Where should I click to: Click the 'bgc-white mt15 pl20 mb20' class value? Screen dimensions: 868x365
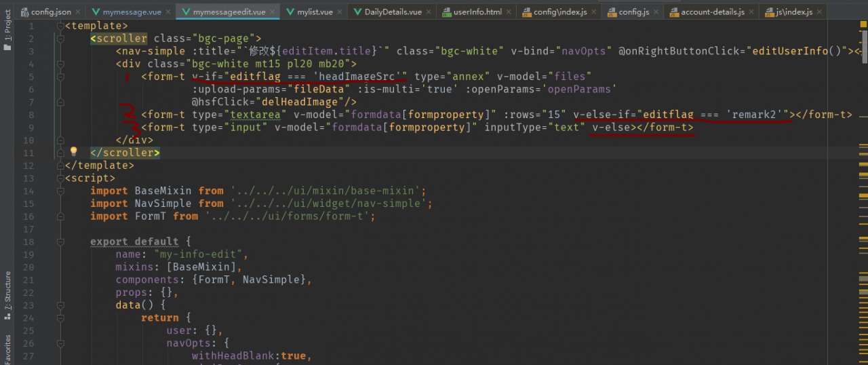(268, 64)
